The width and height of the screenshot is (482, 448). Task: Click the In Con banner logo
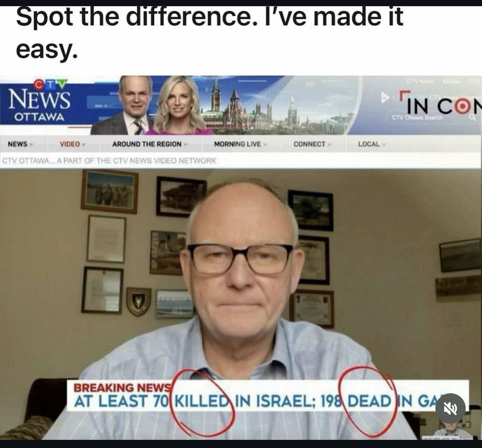pyautogui.click(x=440, y=103)
